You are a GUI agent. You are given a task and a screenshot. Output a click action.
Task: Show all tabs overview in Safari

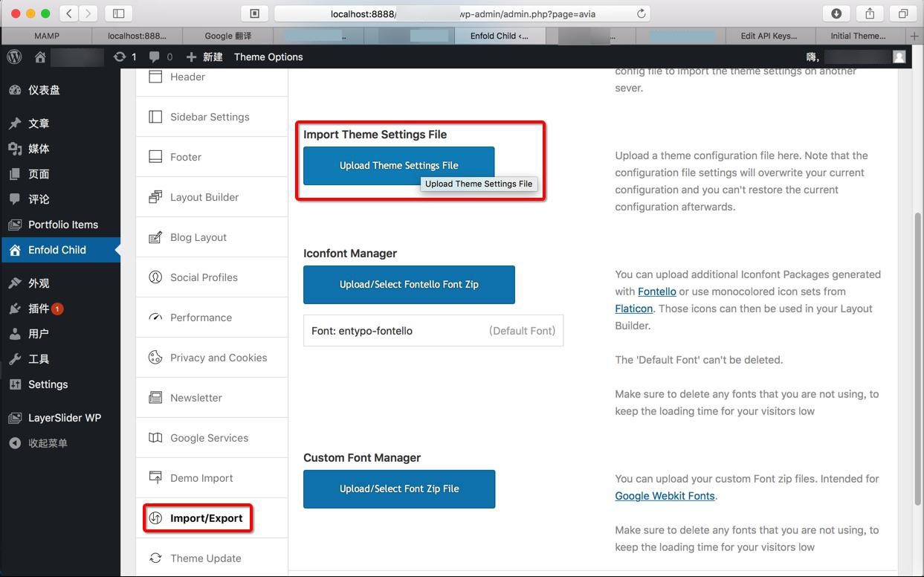[903, 13]
